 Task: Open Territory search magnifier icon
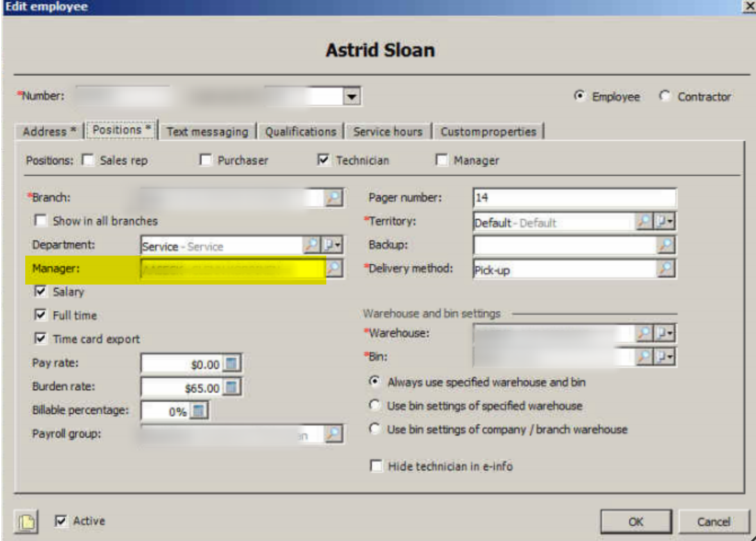point(644,222)
